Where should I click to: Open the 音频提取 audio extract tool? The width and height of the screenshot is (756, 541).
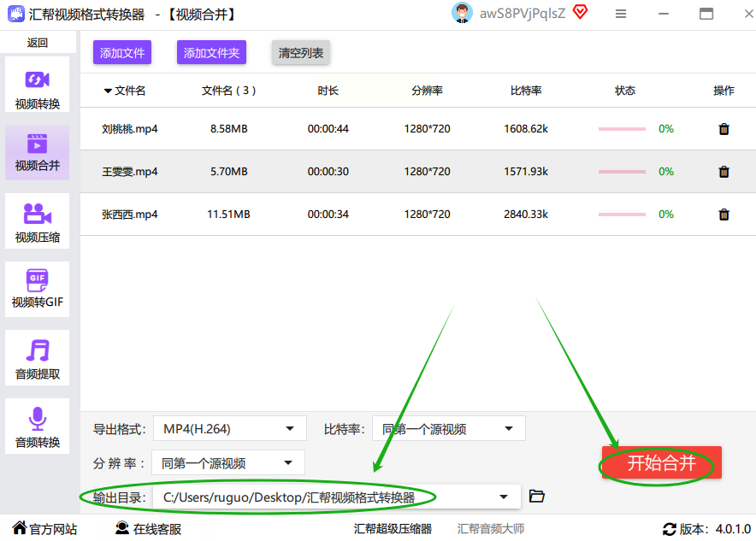pos(37,357)
